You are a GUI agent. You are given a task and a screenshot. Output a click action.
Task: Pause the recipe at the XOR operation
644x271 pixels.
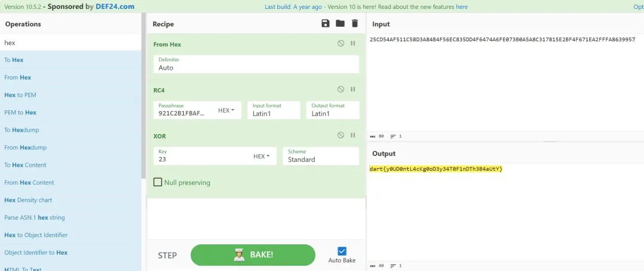click(x=353, y=135)
